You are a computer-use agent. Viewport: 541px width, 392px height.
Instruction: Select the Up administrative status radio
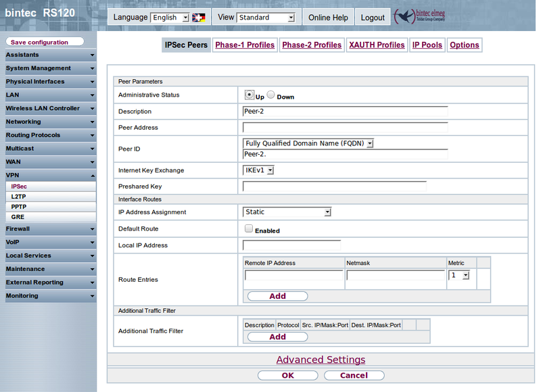(249, 95)
